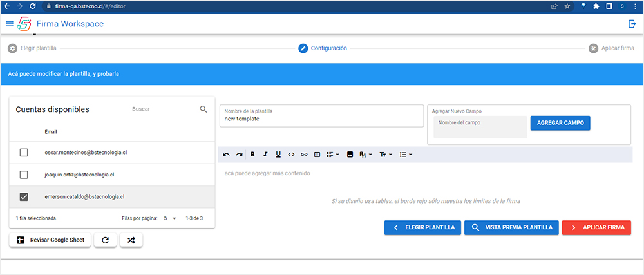Screen dimensions: 644x275
Task: Go to the Elegir plantilla step
Action: coord(32,48)
